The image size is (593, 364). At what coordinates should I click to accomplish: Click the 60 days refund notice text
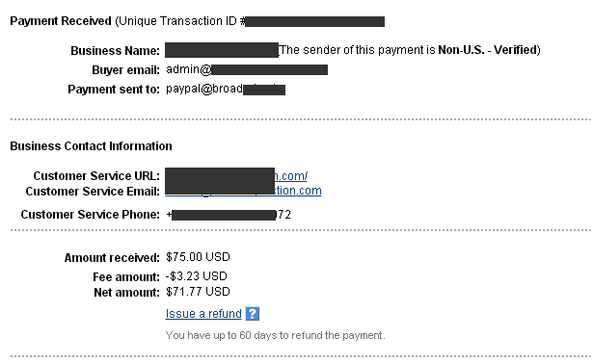click(x=276, y=335)
